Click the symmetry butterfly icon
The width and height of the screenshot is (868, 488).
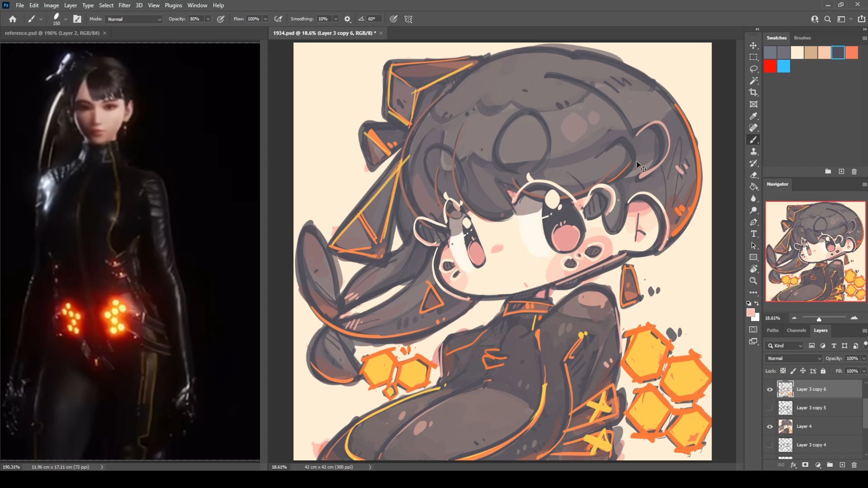(408, 19)
